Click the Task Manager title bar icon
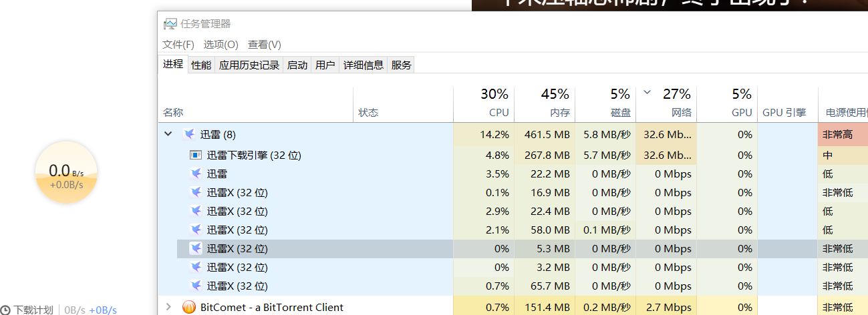Screen dimensions: 868x315 [170, 24]
